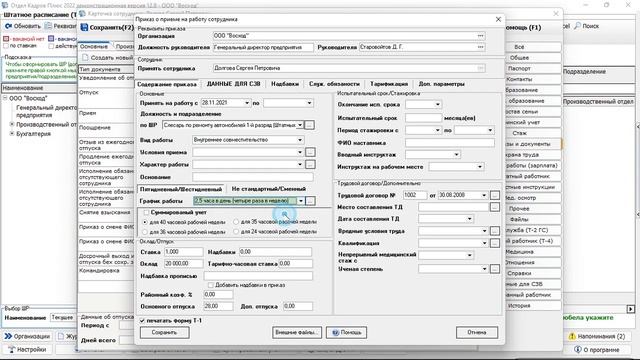Open Принять на работу с date dropdown

point(247,103)
